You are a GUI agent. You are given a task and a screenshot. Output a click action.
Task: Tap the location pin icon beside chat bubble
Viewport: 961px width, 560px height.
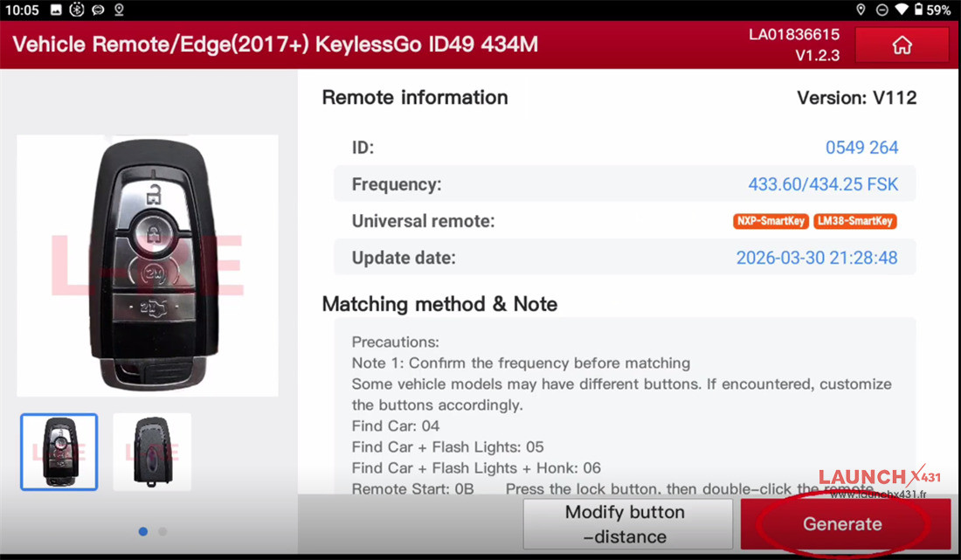(119, 10)
